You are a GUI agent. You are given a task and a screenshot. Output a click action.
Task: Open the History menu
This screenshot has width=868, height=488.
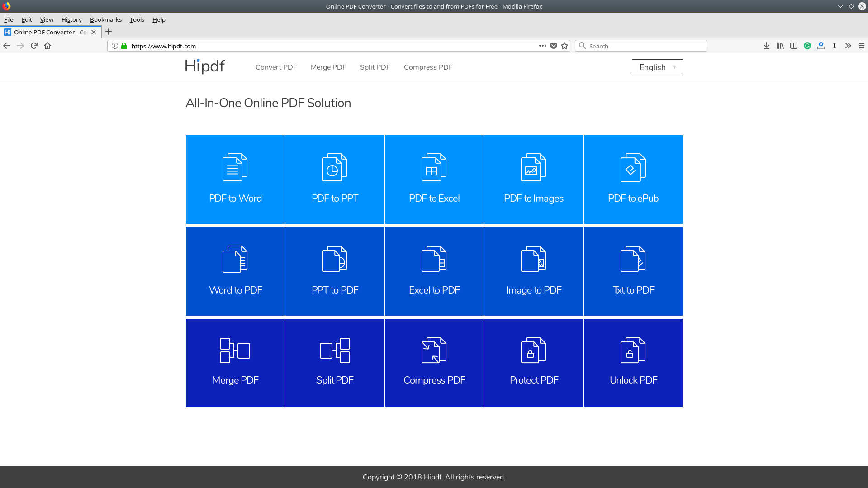pos(71,19)
